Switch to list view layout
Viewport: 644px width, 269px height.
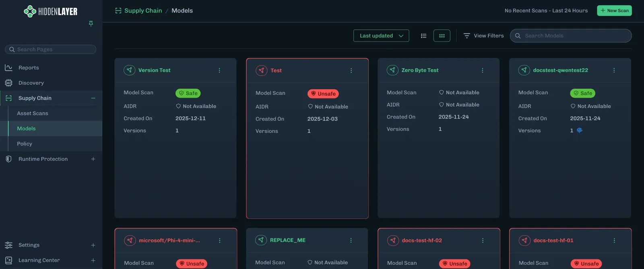[423, 36]
